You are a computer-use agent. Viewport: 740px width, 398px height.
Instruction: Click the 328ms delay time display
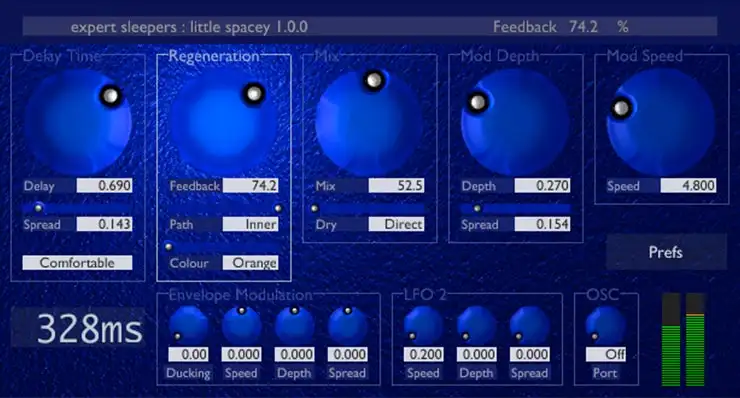tap(78, 328)
